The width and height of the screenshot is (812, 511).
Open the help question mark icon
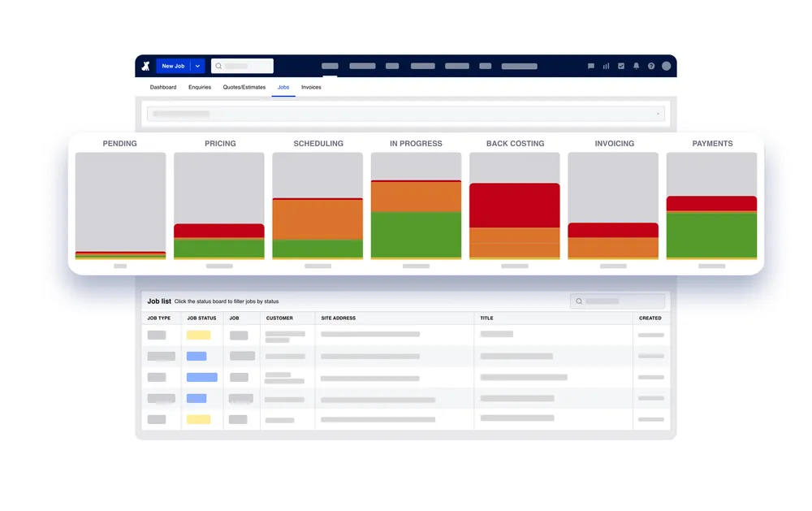651,66
